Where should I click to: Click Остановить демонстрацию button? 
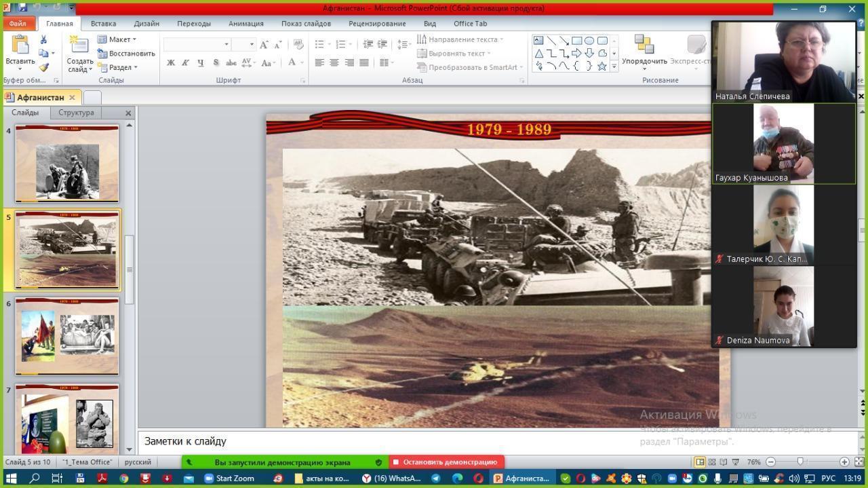(x=446, y=462)
